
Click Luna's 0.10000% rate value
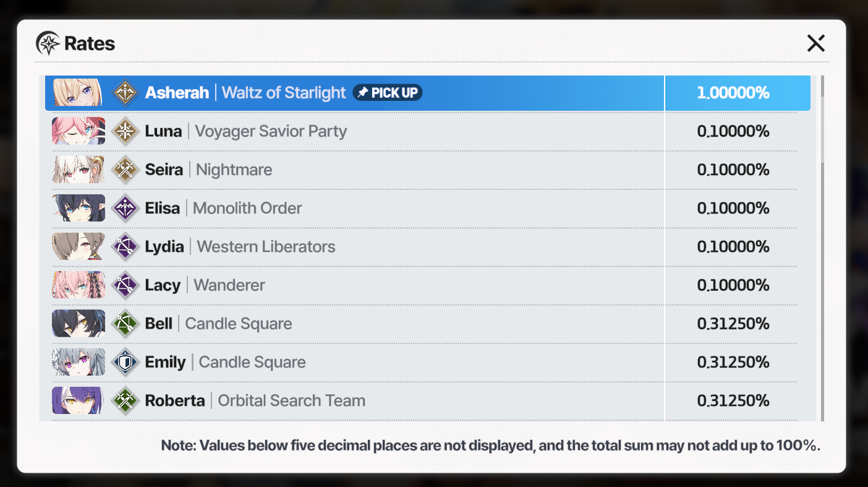tap(733, 131)
